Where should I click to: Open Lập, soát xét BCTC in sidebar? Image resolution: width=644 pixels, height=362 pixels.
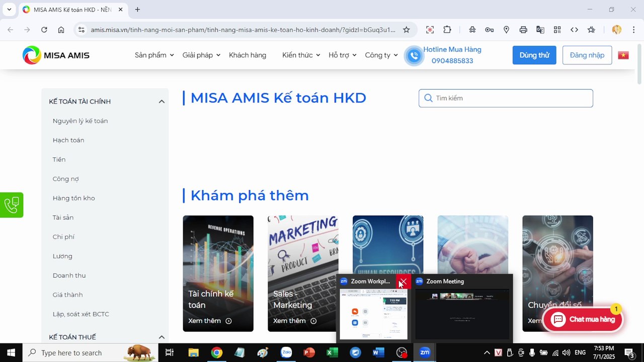click(x=80, y=314)
